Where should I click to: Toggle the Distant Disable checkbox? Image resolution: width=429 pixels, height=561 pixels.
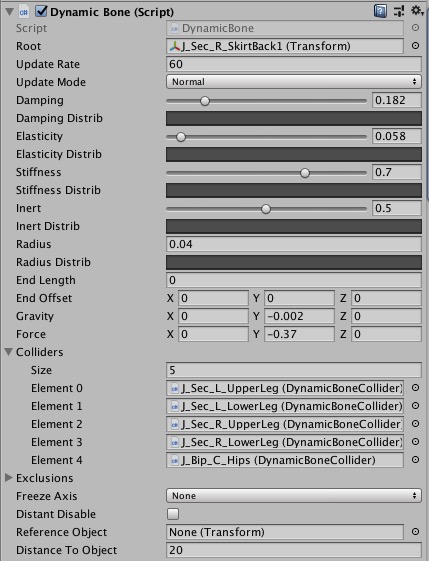pos(173,514)
